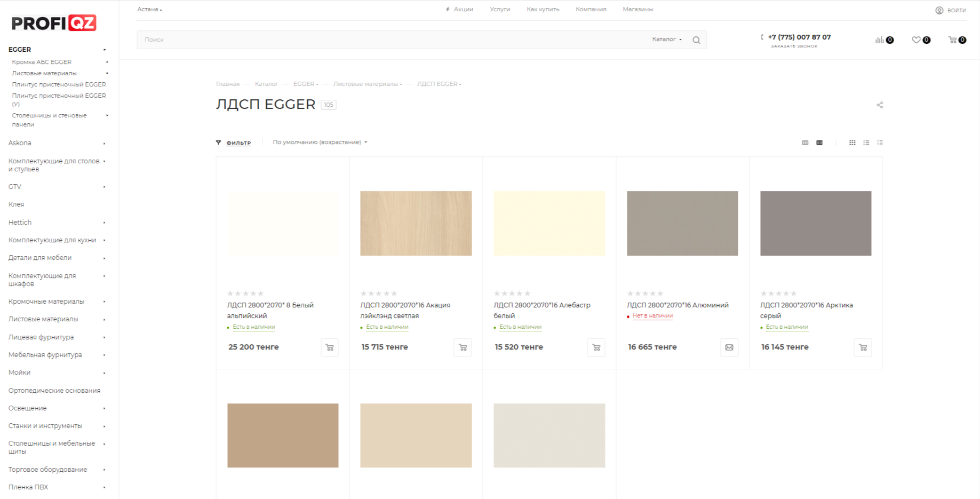The image size is (980, 499).
Task: Expand ЛДСП EGGER breadcrumb dropdown
Action: 460,84
